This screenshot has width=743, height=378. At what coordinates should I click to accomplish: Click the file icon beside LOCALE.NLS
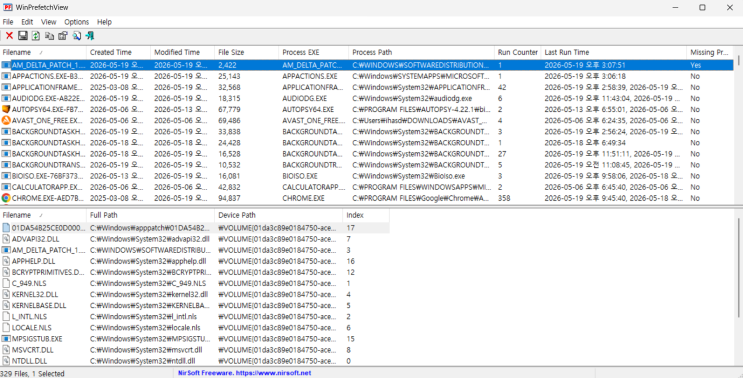(x=6, y=327)
